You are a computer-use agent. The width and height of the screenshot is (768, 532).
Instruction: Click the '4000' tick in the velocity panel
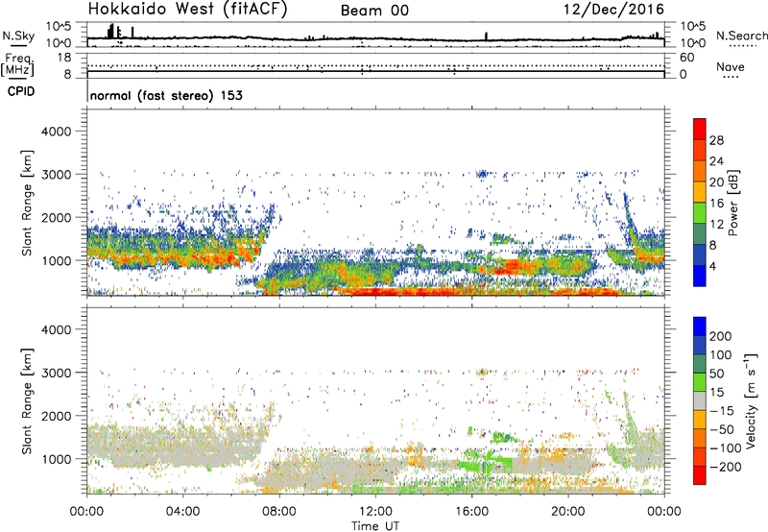coord(56,329)
